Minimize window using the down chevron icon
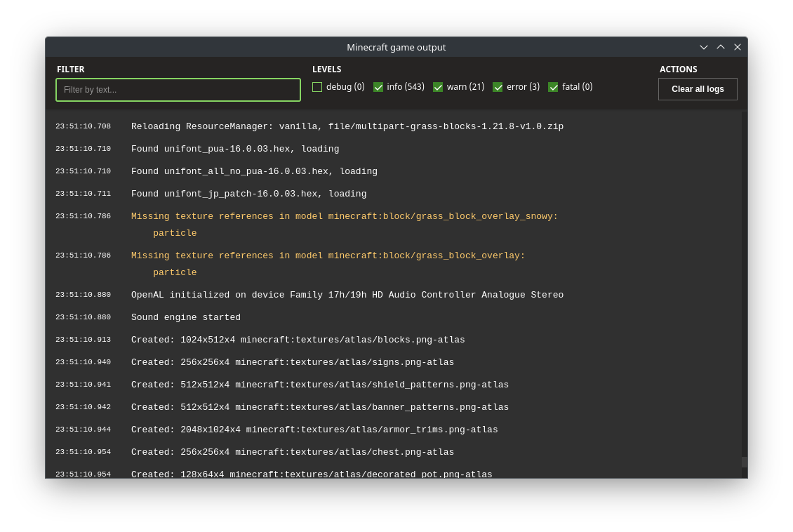793x532 pixels. point(704,47)
